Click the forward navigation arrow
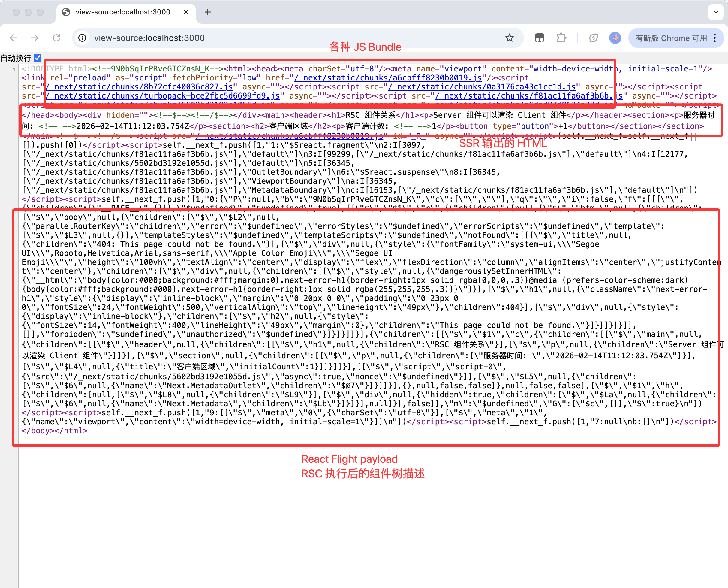 (35, 38)
